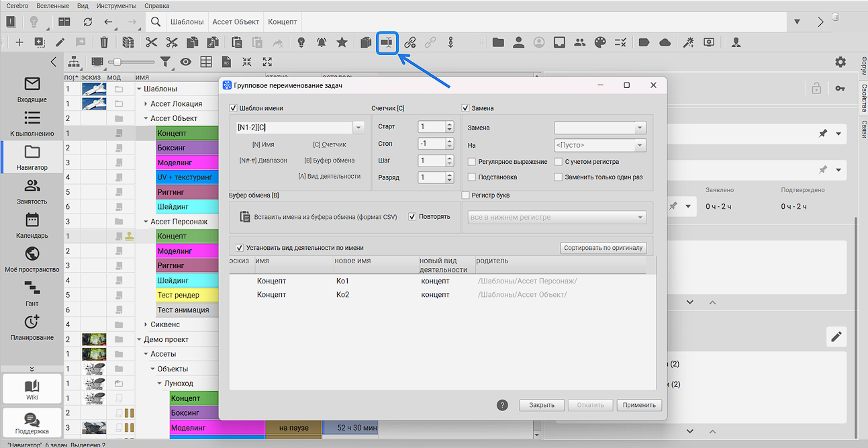
Task: Open the Замена combo box dropdown
Action: (x=640, y=128)
